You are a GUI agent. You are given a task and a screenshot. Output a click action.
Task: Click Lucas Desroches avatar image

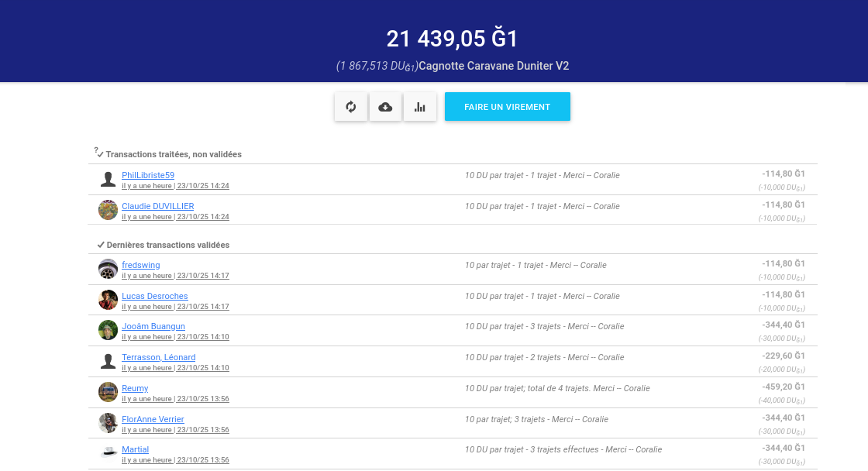tap(108, 300)
